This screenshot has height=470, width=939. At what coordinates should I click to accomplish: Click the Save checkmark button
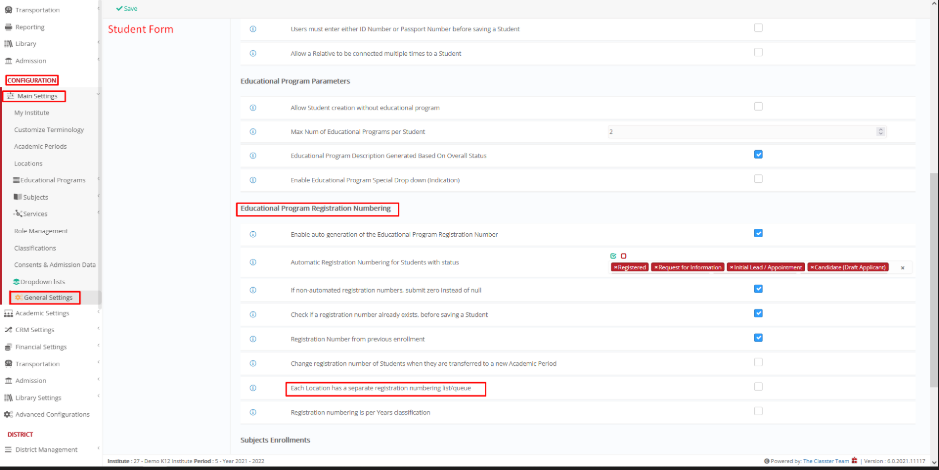coord(126,9)
